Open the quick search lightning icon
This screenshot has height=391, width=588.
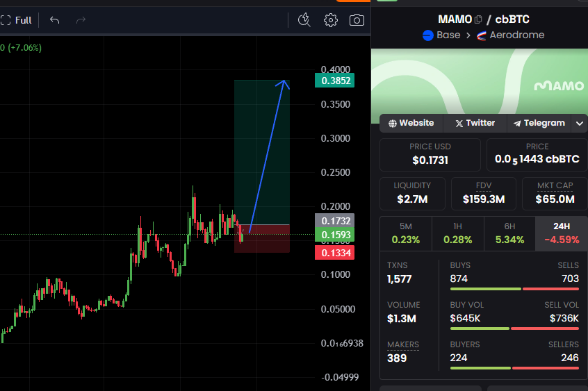click(304, 20)
